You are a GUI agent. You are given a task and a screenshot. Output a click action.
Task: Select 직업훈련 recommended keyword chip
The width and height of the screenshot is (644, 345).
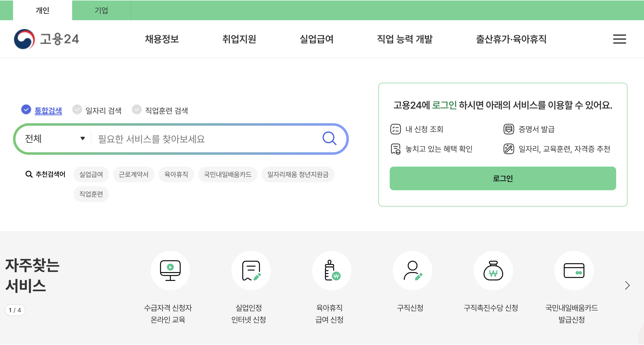(x=91, y=194)
